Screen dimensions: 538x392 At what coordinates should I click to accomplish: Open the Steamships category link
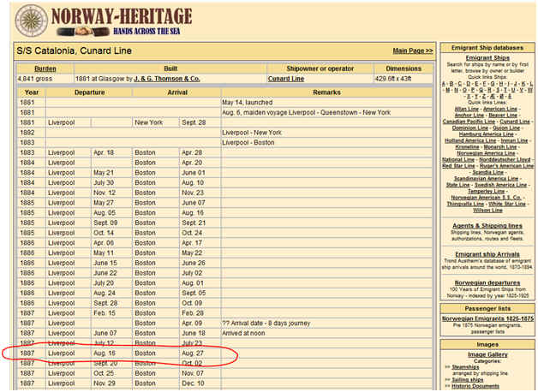(465, 367)
